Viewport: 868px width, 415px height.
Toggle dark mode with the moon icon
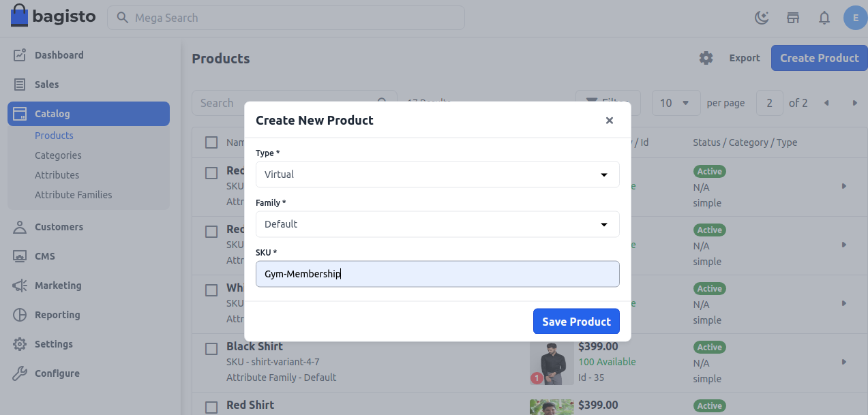click(x=761, y=17)
